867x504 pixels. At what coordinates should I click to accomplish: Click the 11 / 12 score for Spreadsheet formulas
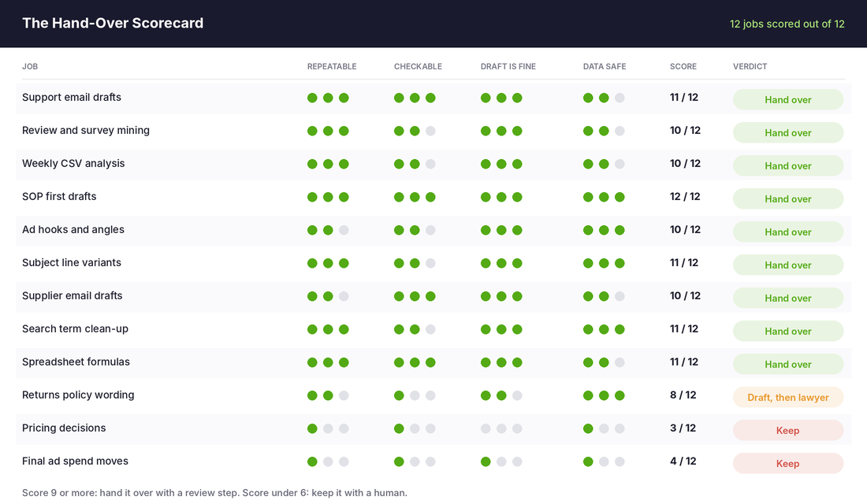[x=684, y=362]
